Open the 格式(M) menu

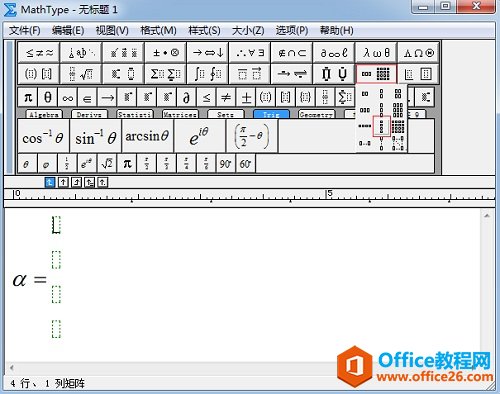(158, 31)
